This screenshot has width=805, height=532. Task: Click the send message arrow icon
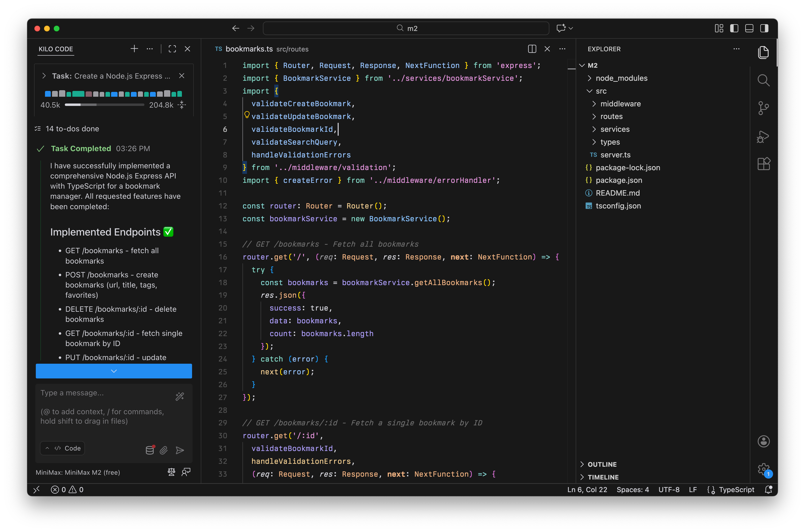(x=180, y=450)
